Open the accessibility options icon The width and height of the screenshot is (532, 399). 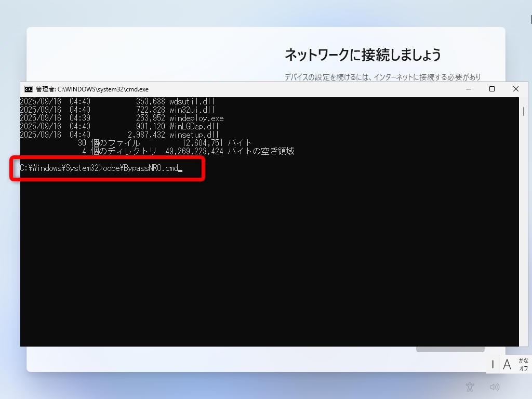pyautogui.click(x=470, y=387)
